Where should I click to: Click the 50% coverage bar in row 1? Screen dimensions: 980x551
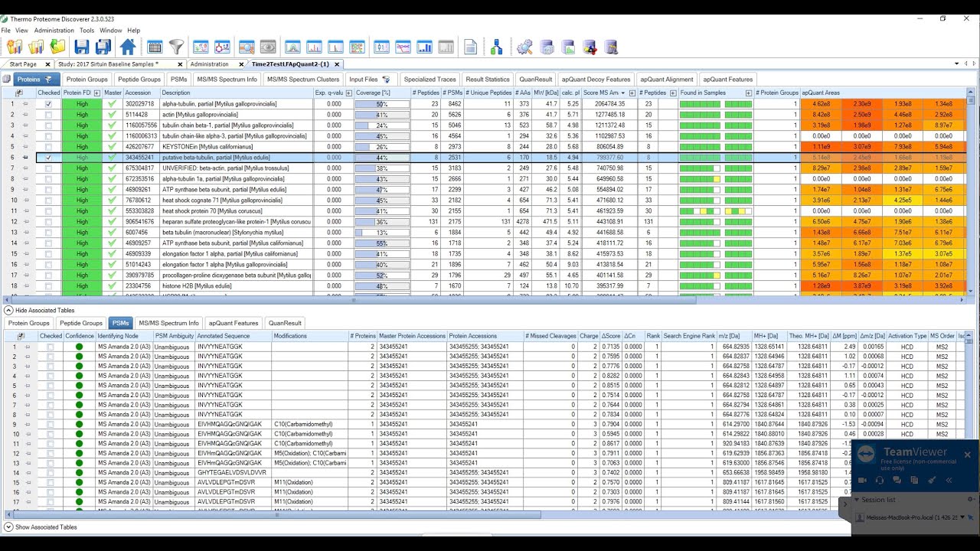[x=381, y=103]
